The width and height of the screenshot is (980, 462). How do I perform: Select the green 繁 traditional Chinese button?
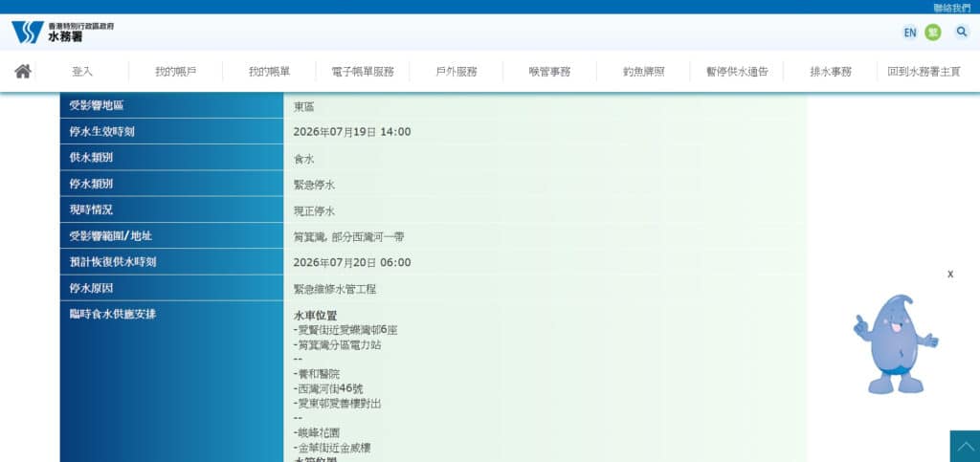pyautogui.click(x=932, y=33)
